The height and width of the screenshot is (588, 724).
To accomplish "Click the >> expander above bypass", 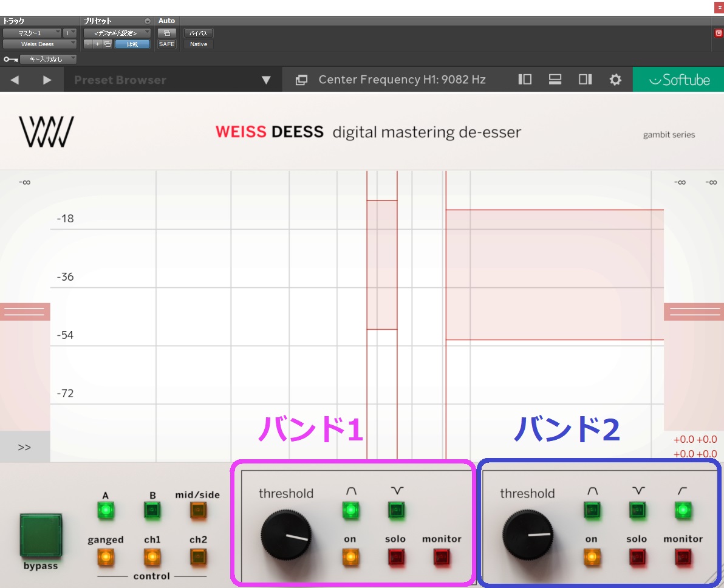I will [24, 447].
